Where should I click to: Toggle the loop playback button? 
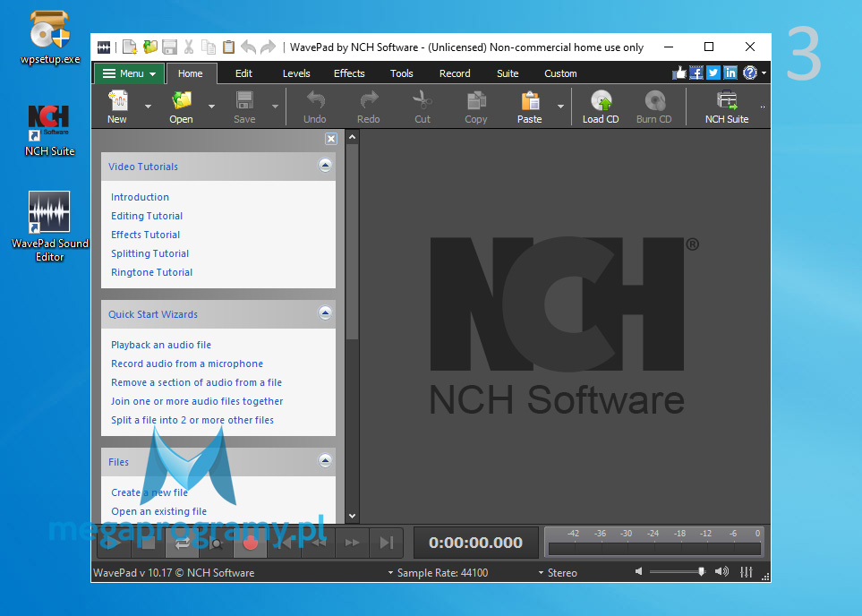click(183, 543)
